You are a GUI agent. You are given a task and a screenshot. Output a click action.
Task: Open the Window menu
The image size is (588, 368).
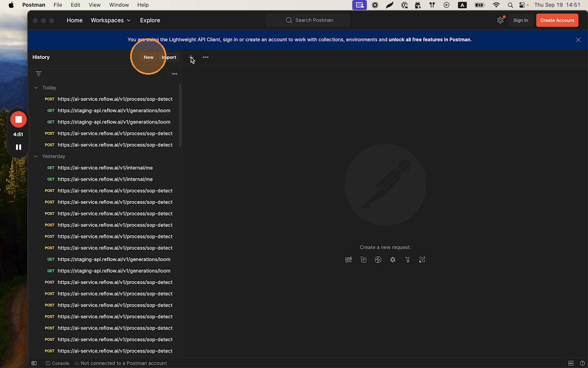119,5
